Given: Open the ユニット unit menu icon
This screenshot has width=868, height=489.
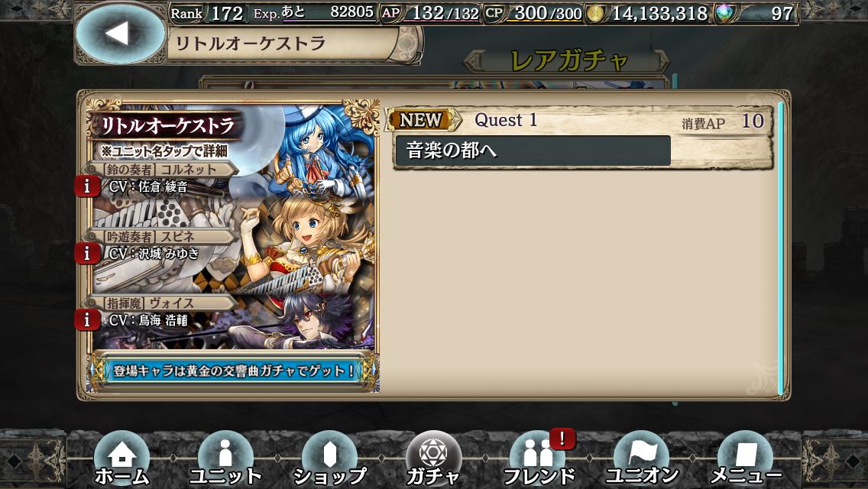Looking at the screenshot, I should pos(225,458).
